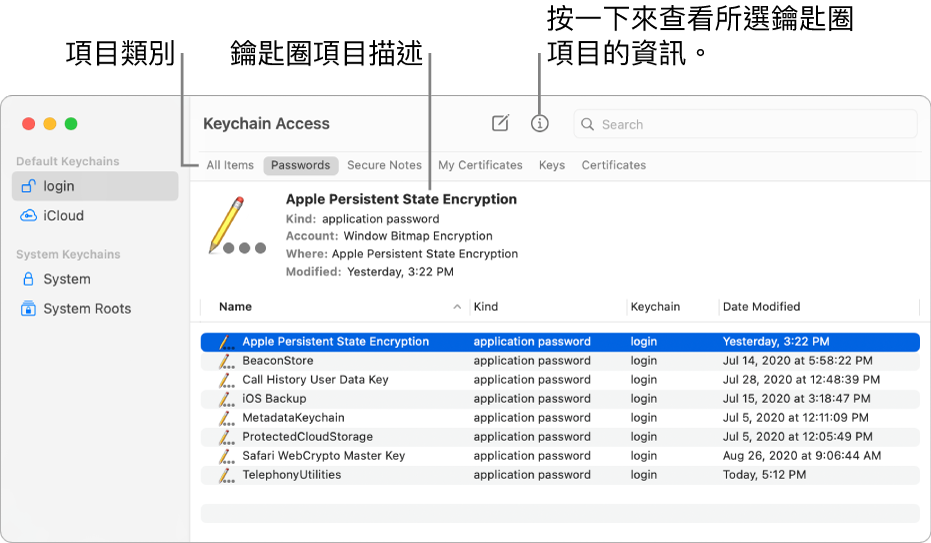The width and height of the screenshot is (931, 543).
Task: Click date 'Jul 14, 2020 at 5:58:22 PM'
Action: (797, 361)
